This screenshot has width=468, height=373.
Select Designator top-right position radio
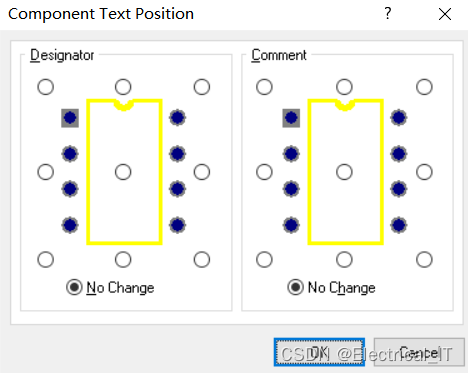(202, 87)
